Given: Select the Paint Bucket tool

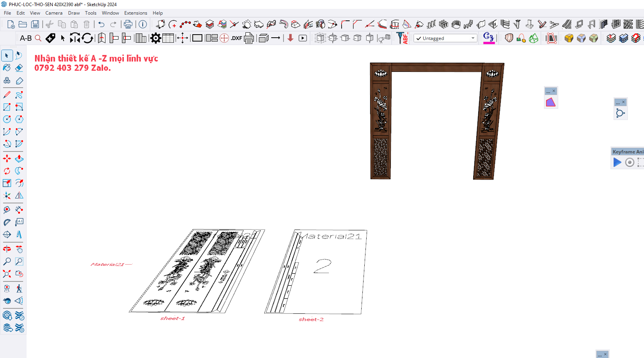Looking at the screenshot, I should point(7,68).
